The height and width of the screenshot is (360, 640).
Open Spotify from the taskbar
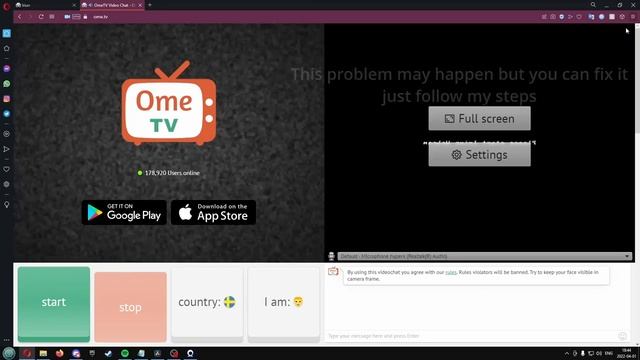pyautogui.click(x=125, y=353)
